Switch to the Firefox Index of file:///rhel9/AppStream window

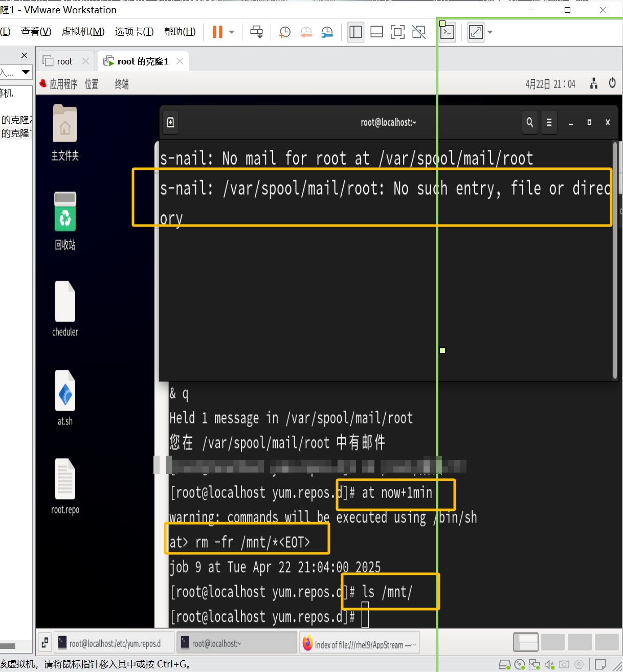pyautogui.click(x=359, y=642)
